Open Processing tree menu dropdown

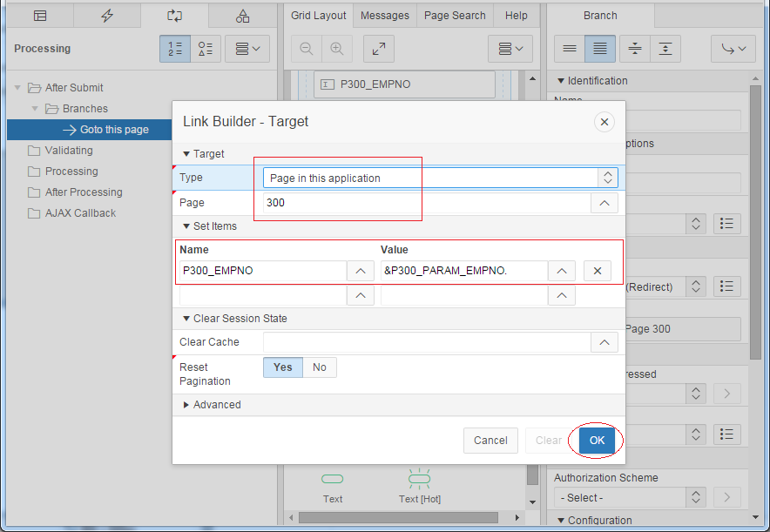click(247, 49)
